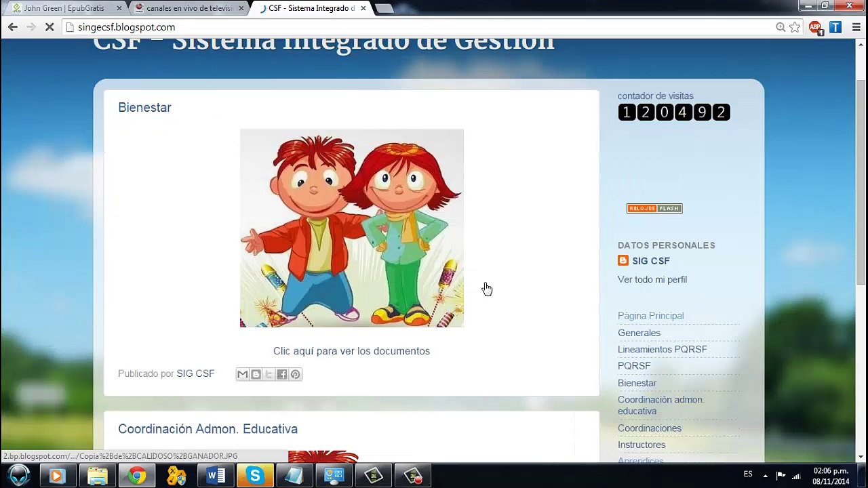Open the recorder taskbar icon with red dot

(x=413, y=476)
